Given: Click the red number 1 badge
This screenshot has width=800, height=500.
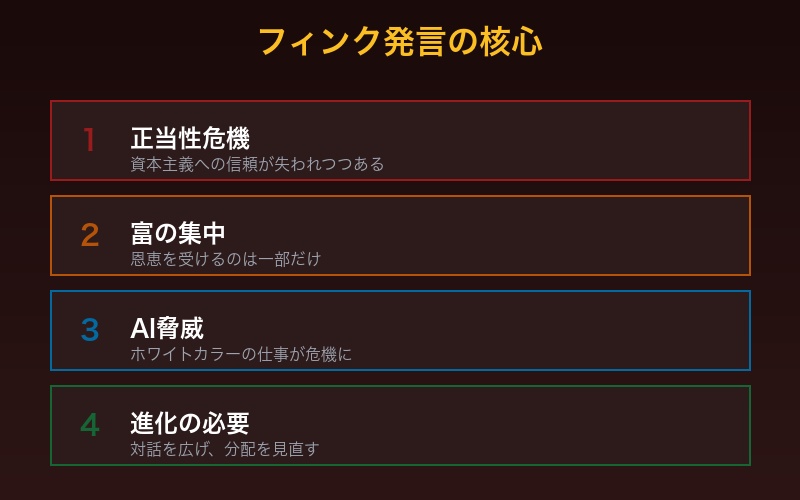Looking at the screenshot, I should click(90, 140).
